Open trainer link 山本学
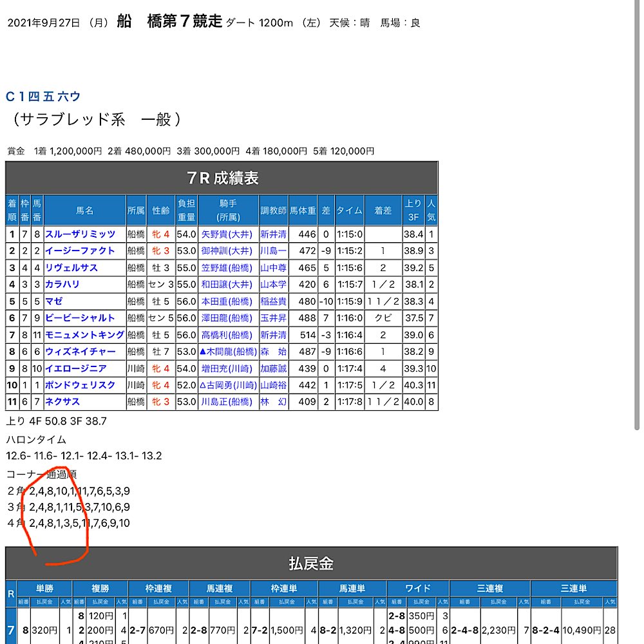 [273, 284]
